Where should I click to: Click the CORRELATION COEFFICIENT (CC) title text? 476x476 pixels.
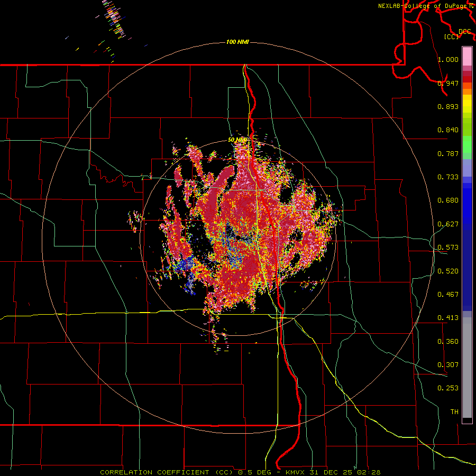click(166, 472)
